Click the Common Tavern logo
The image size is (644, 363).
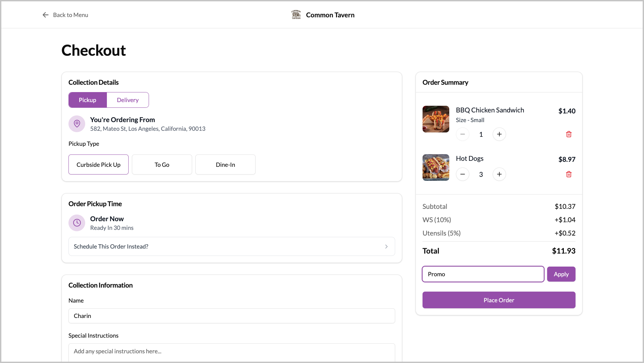tap(296, 15)
